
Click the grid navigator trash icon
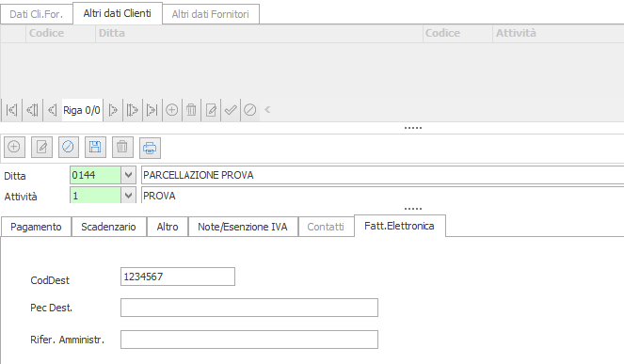pyautogui.click(x=191, y=110)
